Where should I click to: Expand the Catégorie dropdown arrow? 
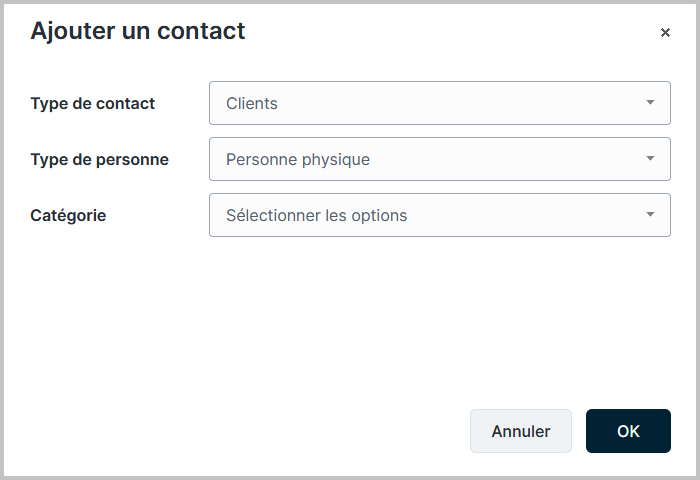650,215
